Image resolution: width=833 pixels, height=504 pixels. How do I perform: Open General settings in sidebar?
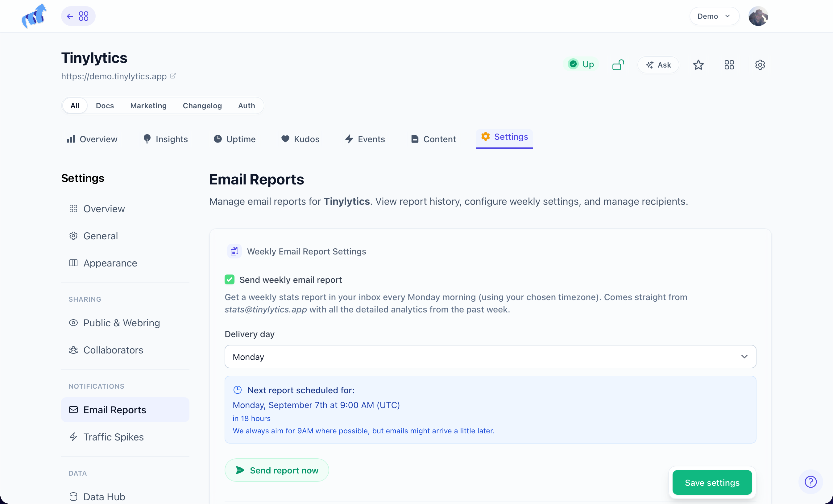point(125,236)
